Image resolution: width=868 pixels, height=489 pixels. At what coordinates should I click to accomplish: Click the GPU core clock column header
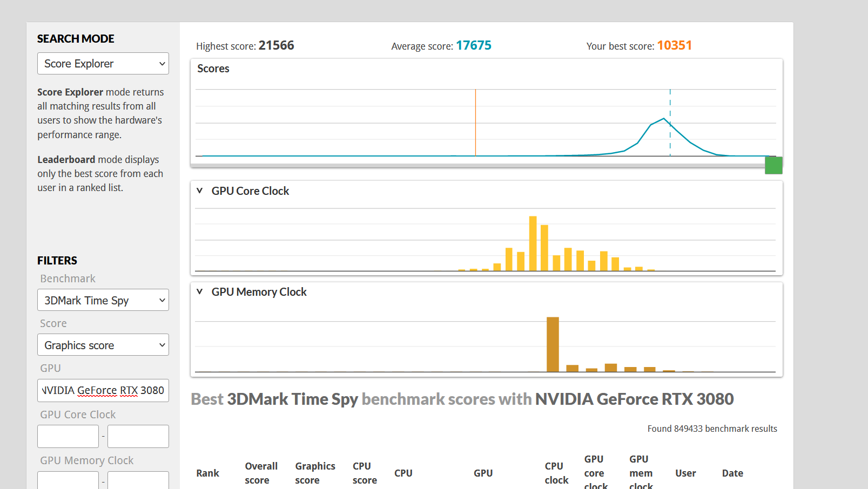point(596,473)
